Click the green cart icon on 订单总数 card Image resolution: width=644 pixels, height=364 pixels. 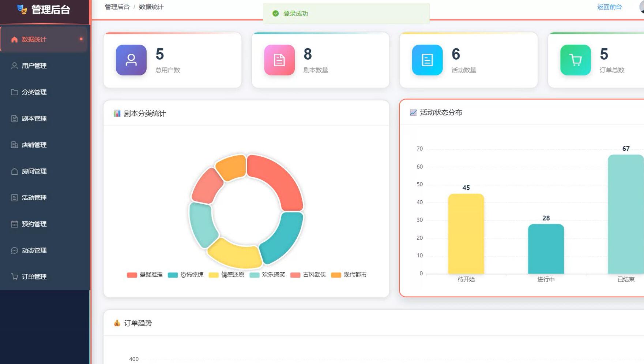pos(576,60)
